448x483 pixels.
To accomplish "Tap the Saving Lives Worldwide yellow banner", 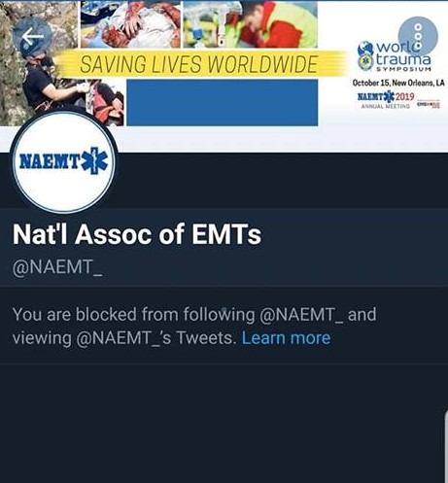I will [x=199, y=64].
